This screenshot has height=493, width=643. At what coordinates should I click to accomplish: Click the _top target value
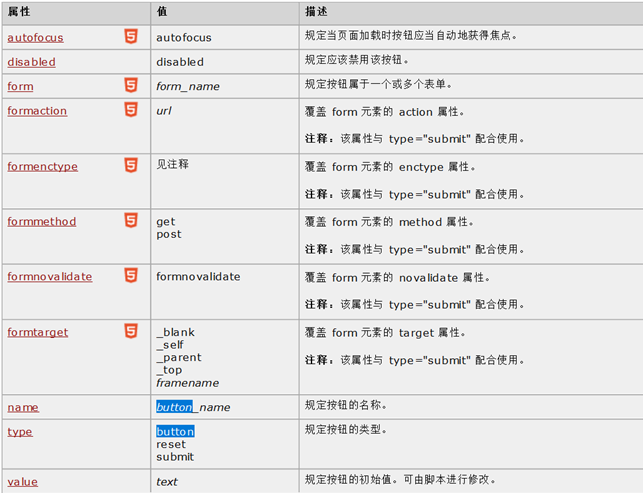pos(169,370)
